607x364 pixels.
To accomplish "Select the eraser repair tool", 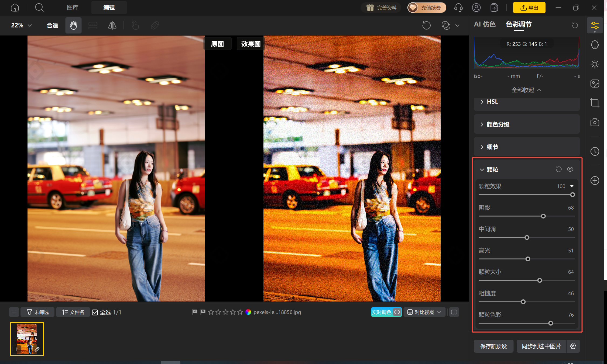I will tap(155, 25).
